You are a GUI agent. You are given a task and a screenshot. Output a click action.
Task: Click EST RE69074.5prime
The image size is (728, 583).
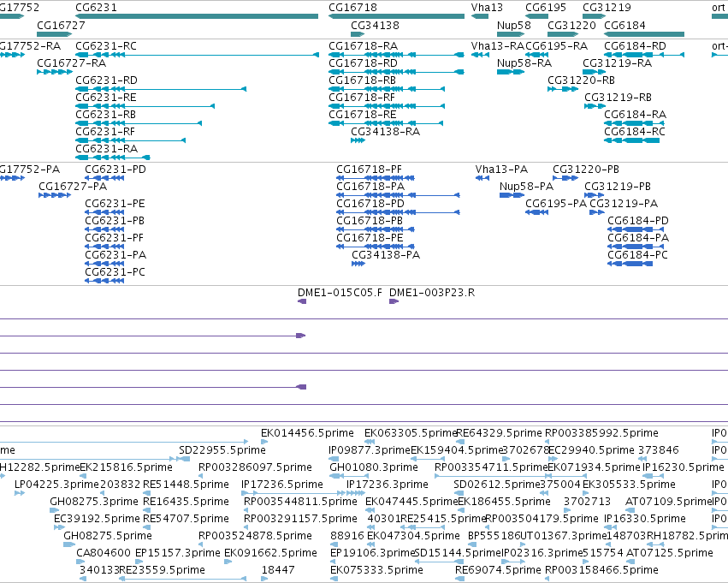(459, 579)
